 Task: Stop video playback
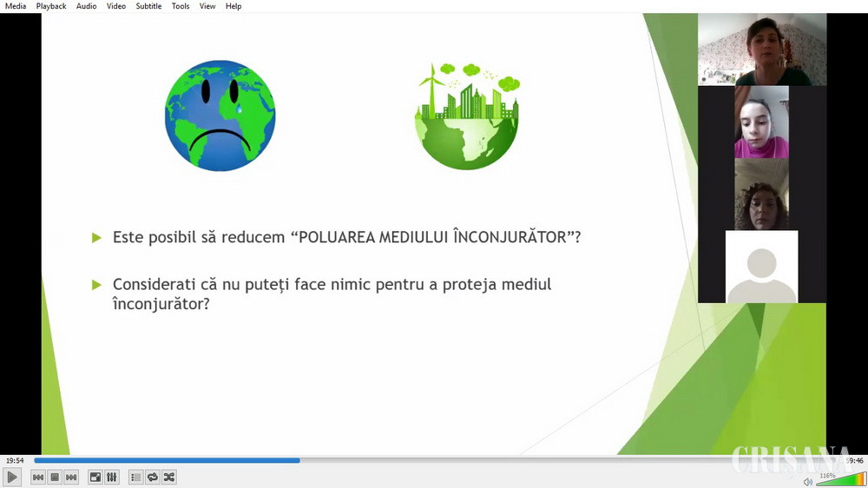pos(55,477)
